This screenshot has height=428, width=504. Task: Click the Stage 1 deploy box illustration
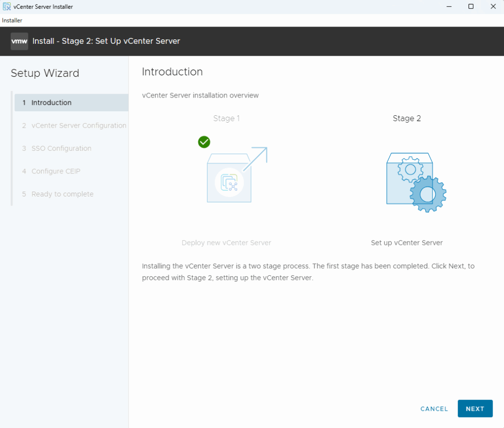[237, 175]
